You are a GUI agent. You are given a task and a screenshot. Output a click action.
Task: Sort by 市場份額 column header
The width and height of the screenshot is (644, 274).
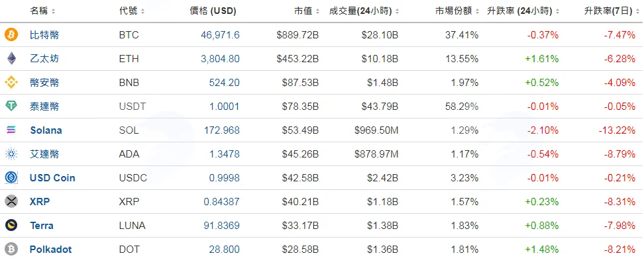click(457, 11)
